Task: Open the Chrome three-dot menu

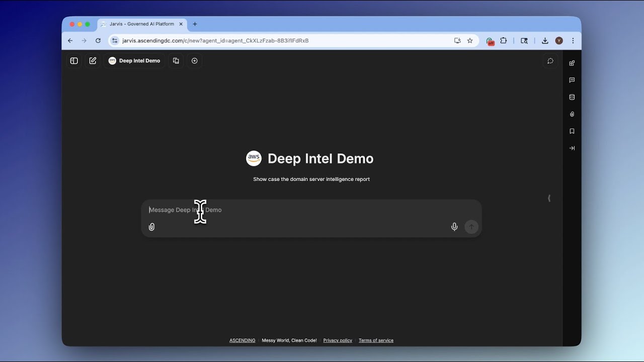Action: (573, 41)
